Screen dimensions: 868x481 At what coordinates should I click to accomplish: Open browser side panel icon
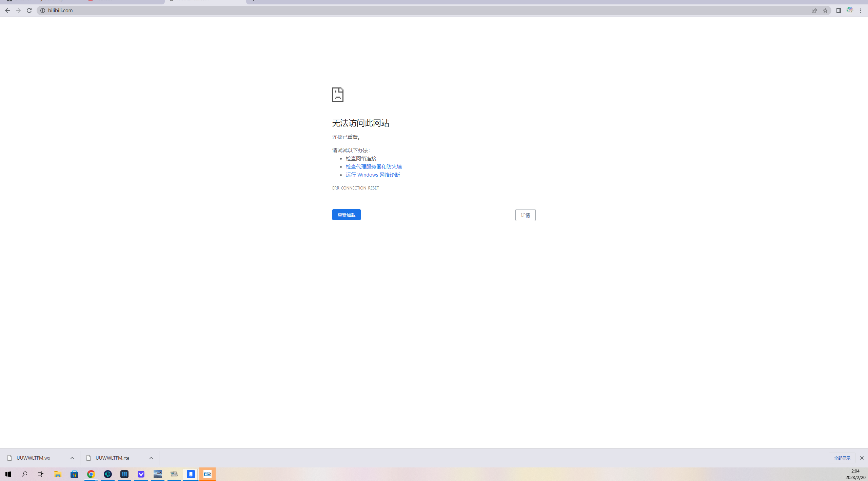pyautogui.click(x=839, y=11)
